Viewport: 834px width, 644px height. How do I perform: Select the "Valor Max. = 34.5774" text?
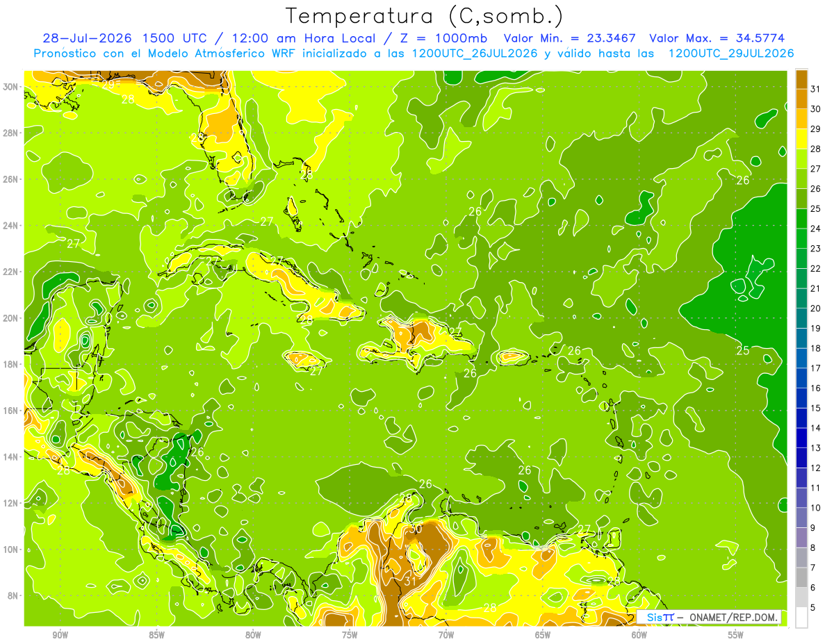(x=718, y=38)
